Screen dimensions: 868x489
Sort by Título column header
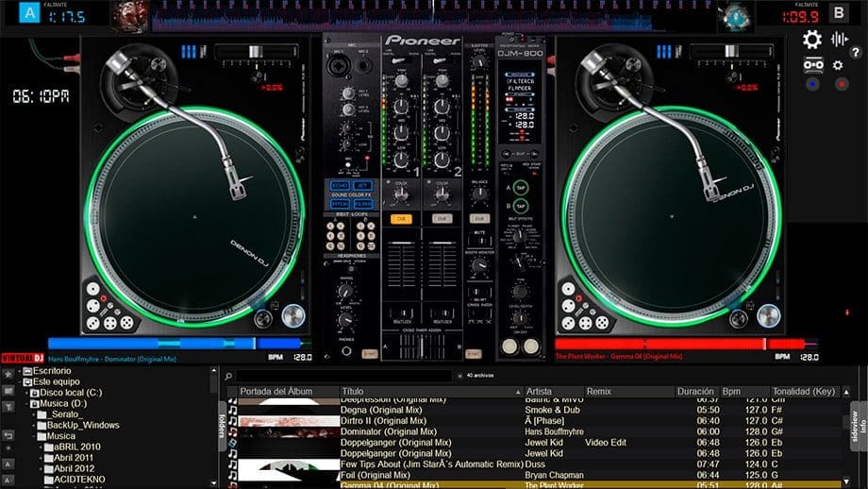(430, 392)
